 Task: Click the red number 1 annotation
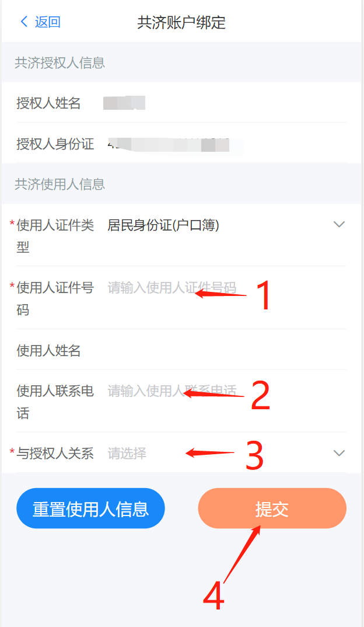coord(264,295)
